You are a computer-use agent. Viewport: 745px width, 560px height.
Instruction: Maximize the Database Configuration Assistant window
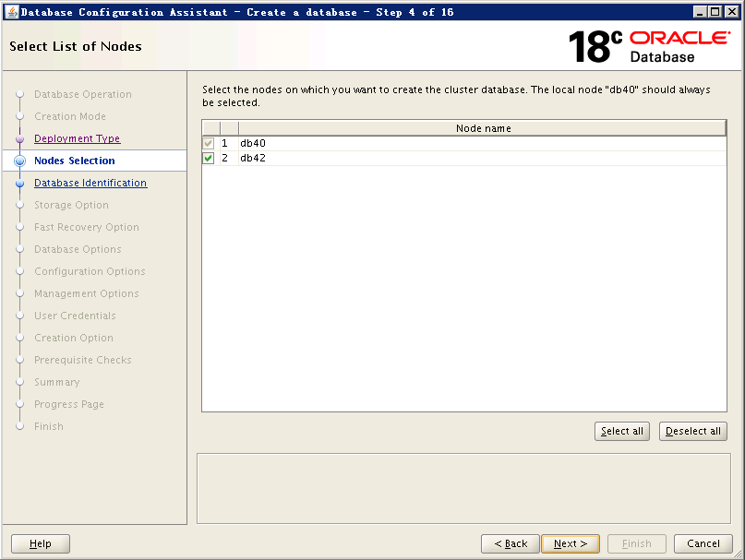click(715, 12)
